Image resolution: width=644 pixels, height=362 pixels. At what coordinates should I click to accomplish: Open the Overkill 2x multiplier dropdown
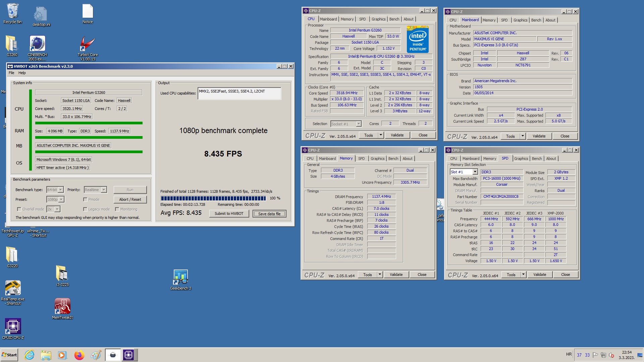(57, 209)
